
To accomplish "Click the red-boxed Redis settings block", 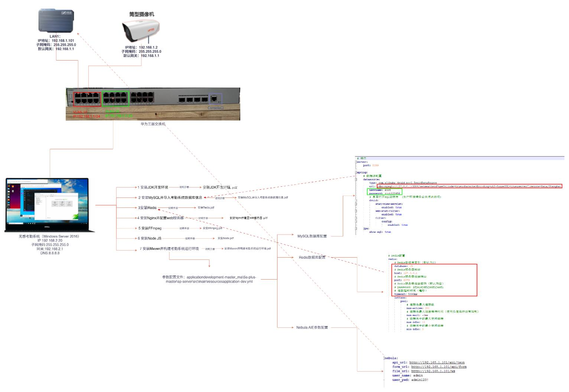I will point(435,280).
